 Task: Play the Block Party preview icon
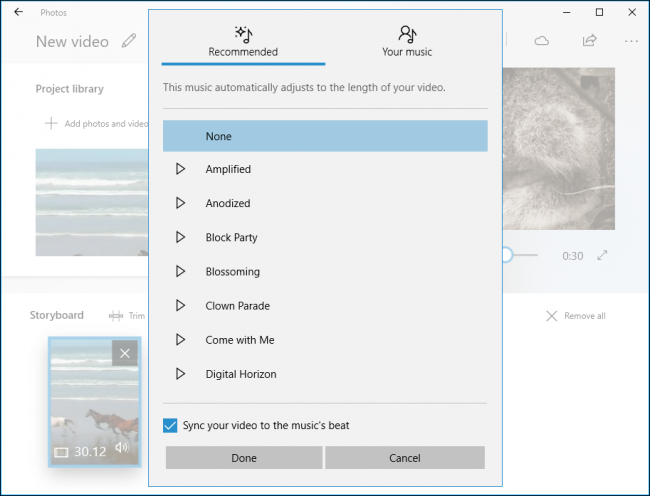coord(180,237)
